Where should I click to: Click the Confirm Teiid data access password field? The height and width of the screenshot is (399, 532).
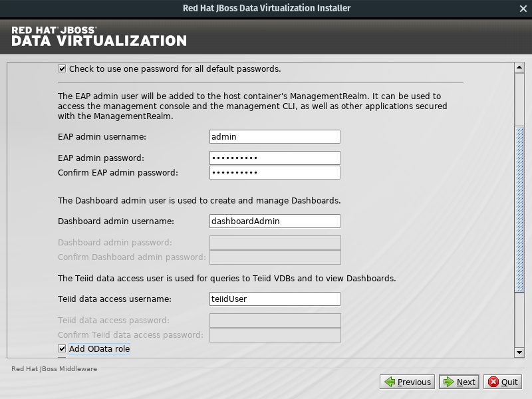275,335
